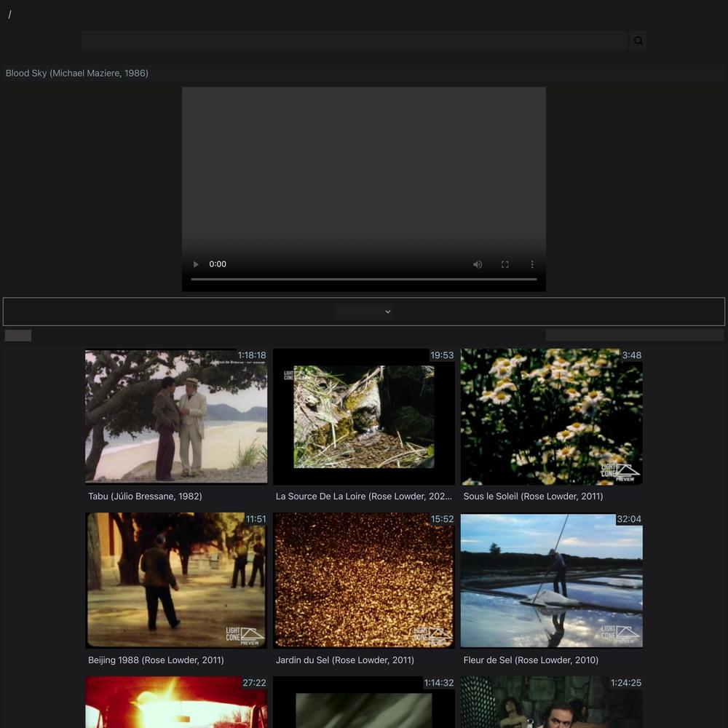728x728 pixels.
Task: Click the slash link in the header
Action: pyautogui.click(x=9, y=15)
